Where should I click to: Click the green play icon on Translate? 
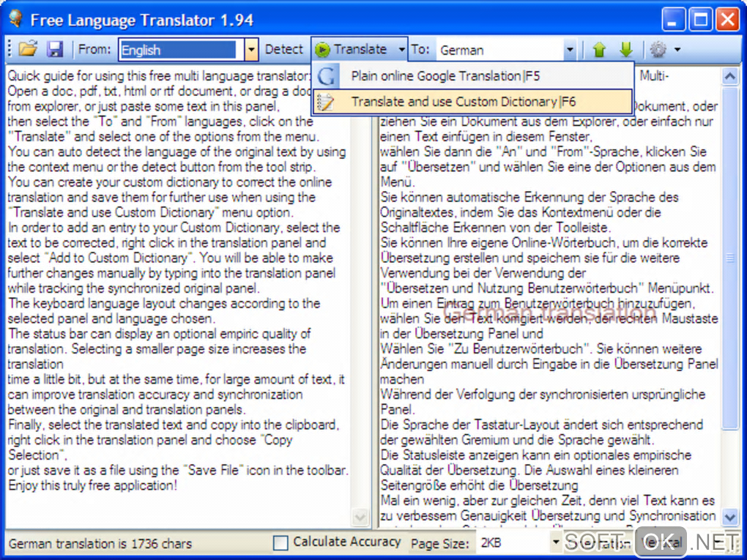coord(322,50)
